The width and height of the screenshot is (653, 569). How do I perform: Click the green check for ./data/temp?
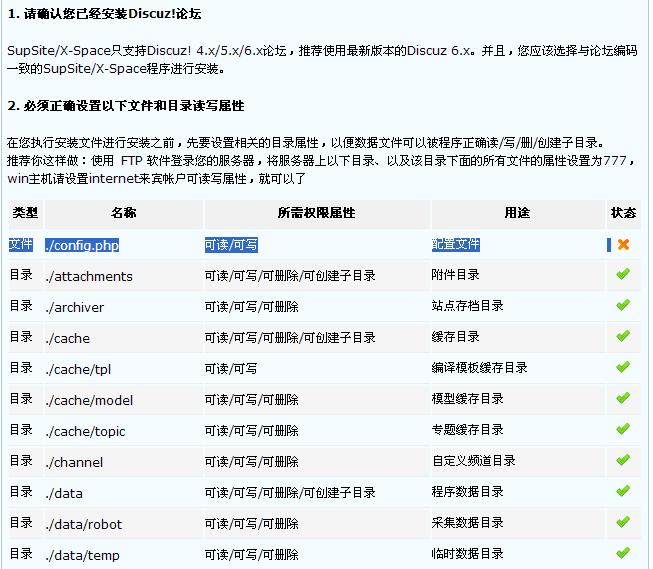[x=623, y=553]
